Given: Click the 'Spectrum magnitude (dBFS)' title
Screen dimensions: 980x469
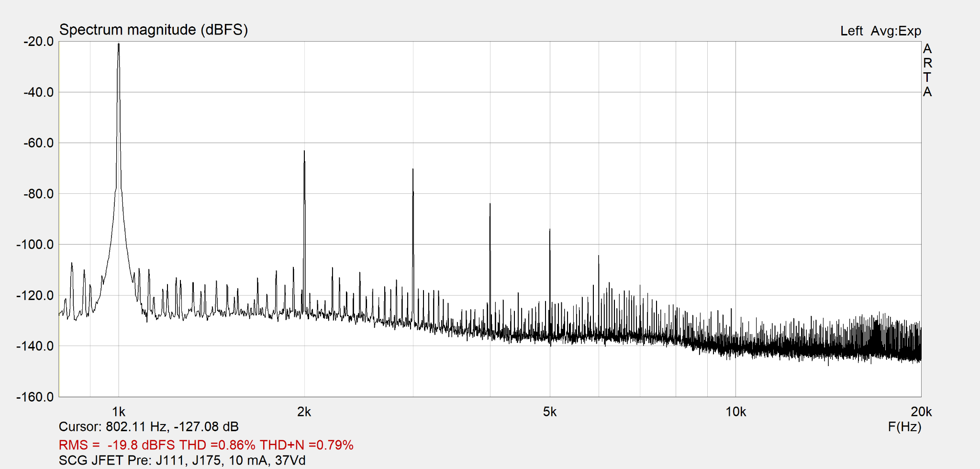Looking at the screenshot, I should 153,30.
